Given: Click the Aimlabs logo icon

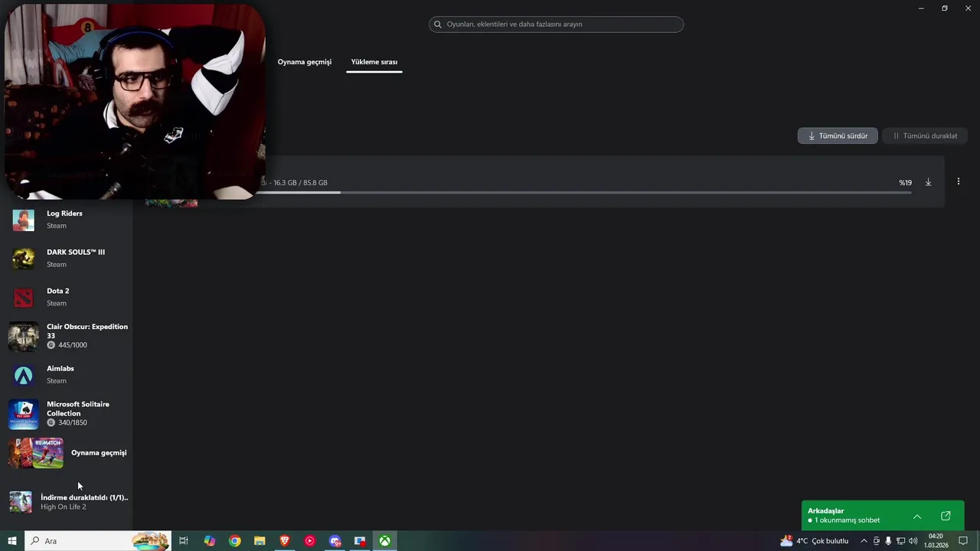Looking at the screenshot, I should click(23, 375).
